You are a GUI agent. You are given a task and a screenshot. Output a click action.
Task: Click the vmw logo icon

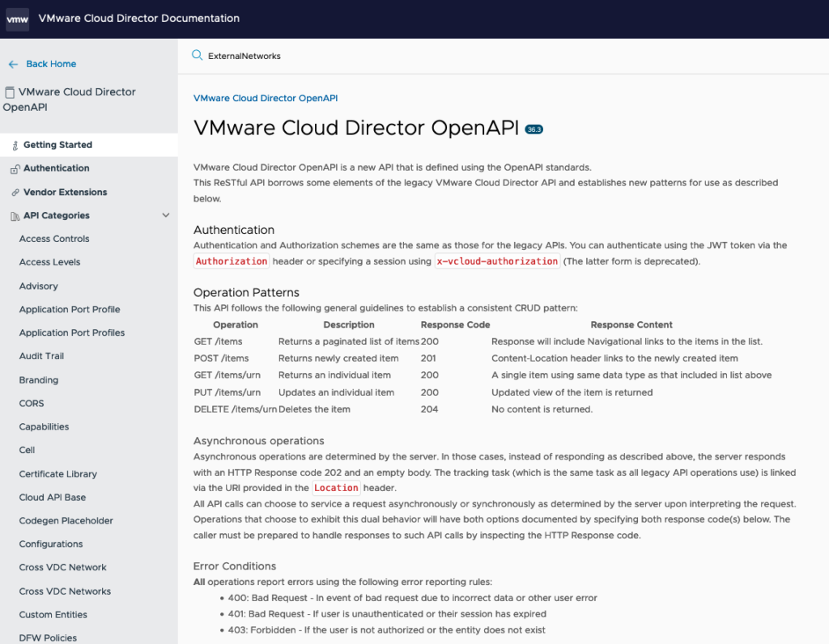click(x=18, y=19)
